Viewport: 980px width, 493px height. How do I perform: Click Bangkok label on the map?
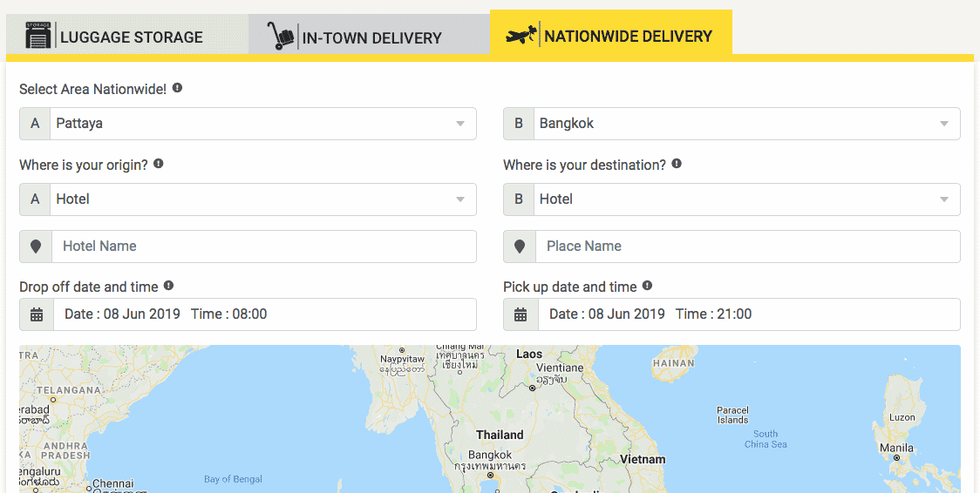490,455
